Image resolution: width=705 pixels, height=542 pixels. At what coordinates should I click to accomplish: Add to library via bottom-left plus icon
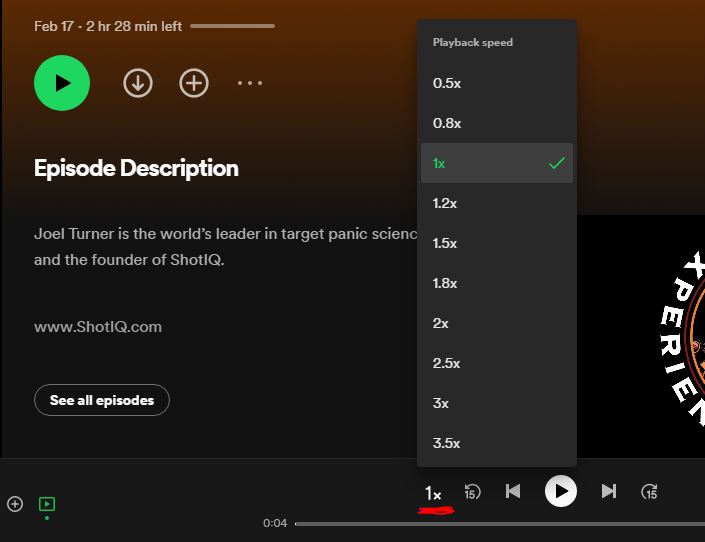click(15, 504)
